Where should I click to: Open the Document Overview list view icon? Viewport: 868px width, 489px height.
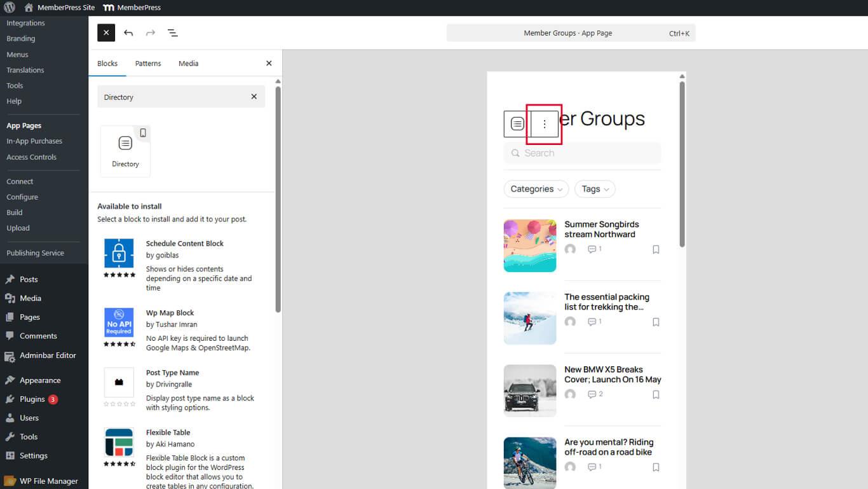coord(172,33)
